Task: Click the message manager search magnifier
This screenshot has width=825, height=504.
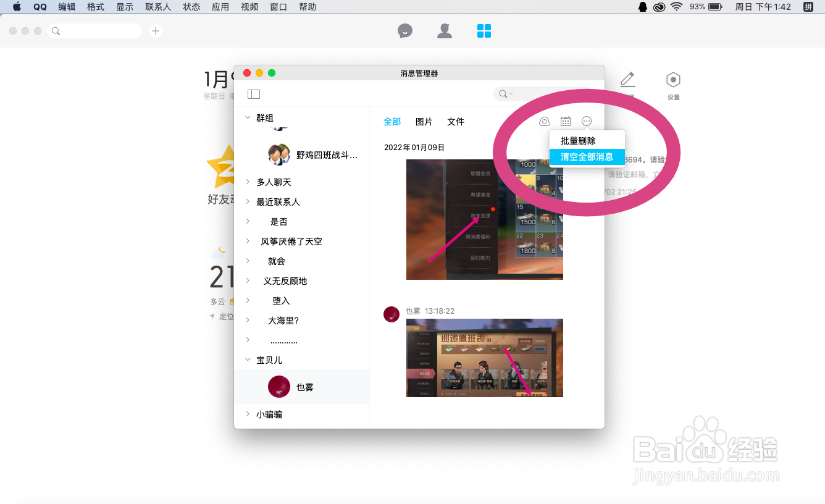Action: 503,94
